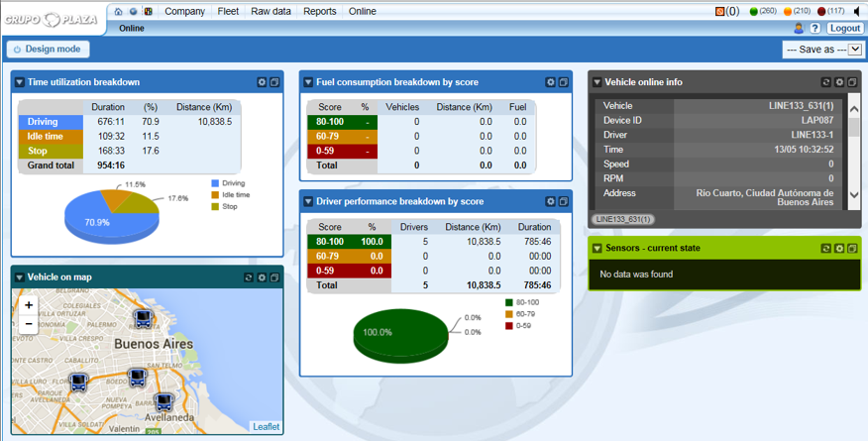The image size is (868, 441).
Task: Open settings gear of Time utilization breakdown
Action: (x=262, y=82)
